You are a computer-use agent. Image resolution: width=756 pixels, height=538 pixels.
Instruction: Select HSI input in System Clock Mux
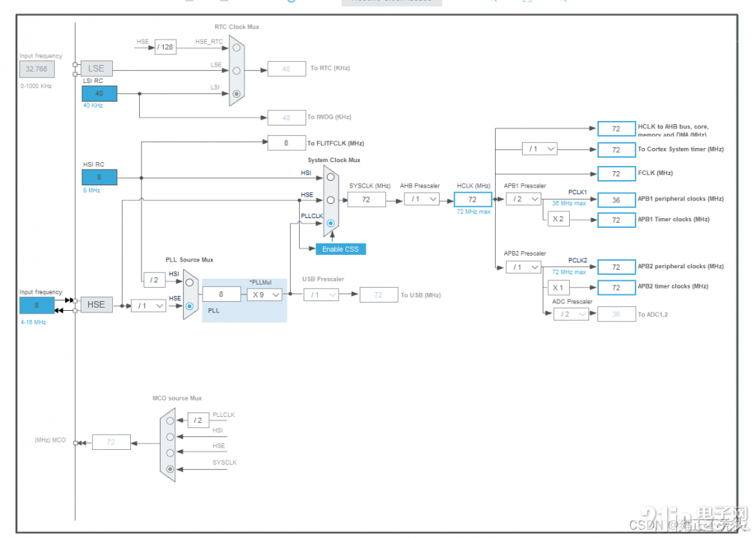(331, 177)
